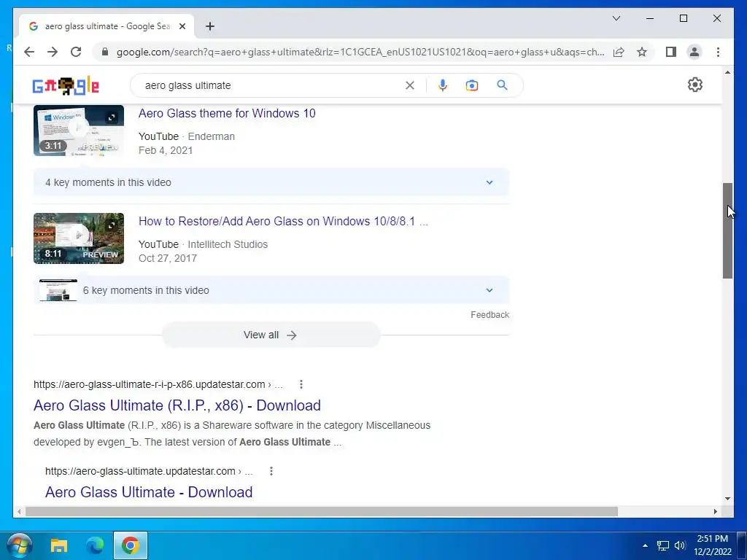This screenshot has height=560, width=747.
Task: Open options for aero-glass-ultimate.updatestar.com result
Action: (x=271, y=471)
